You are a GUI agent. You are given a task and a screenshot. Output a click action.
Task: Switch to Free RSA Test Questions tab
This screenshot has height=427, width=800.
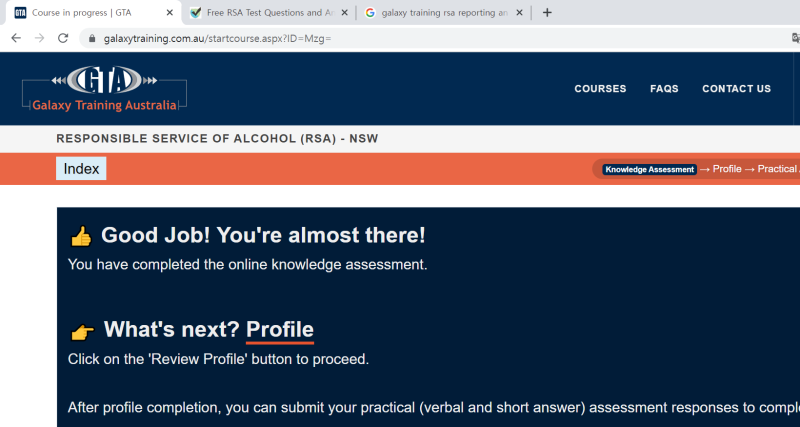coord(268,13)
